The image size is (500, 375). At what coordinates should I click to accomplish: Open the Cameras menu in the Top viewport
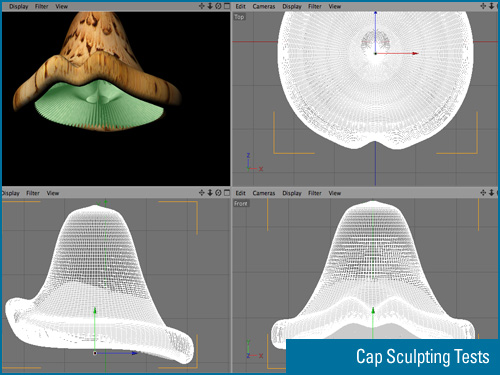coord(264,6)
